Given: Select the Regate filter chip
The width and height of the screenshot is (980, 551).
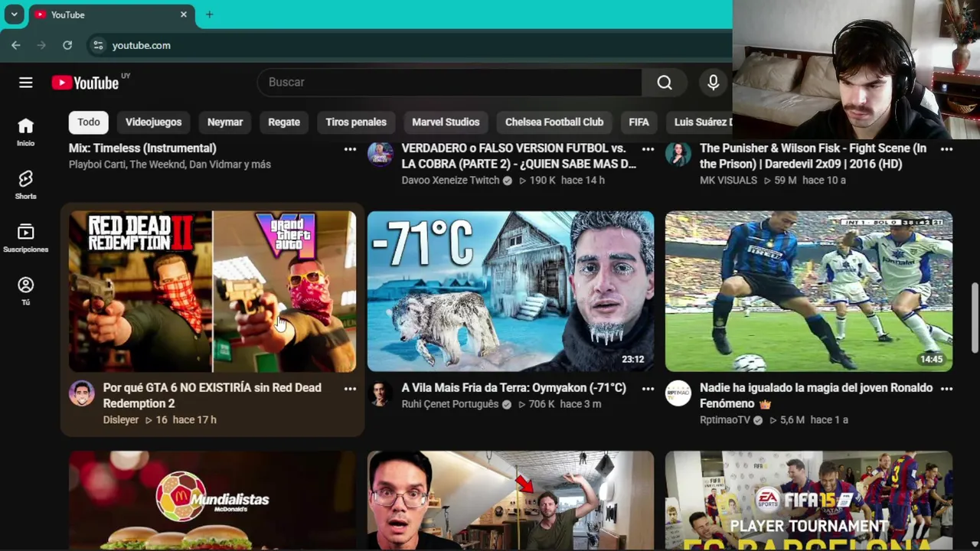Looking at the screenshot, I should tap(284, 122).
